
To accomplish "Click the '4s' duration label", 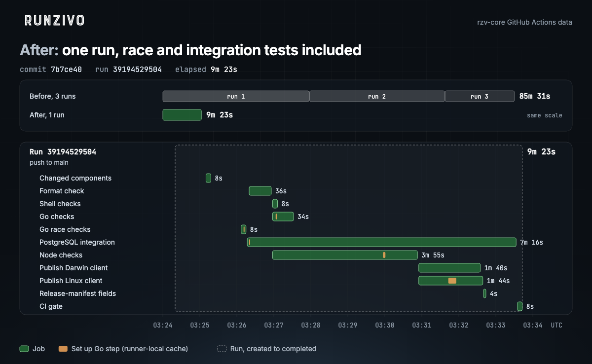I will tap(494, 293).
